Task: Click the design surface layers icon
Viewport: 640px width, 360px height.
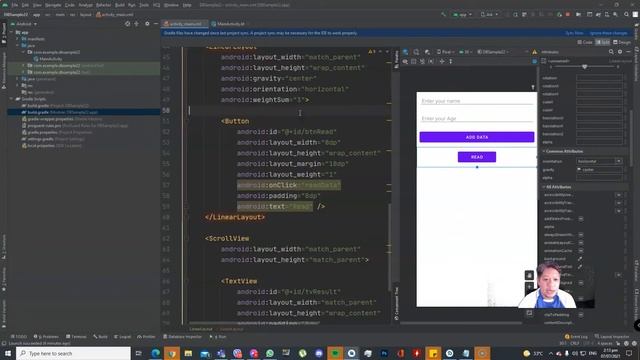Action: point(406,52)
